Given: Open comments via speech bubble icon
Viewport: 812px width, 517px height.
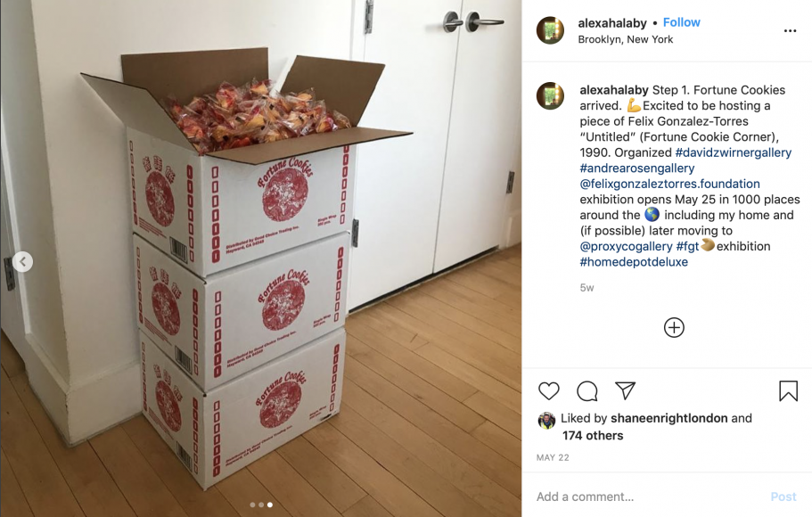Looking at the screenshot, I should point(587,391).
